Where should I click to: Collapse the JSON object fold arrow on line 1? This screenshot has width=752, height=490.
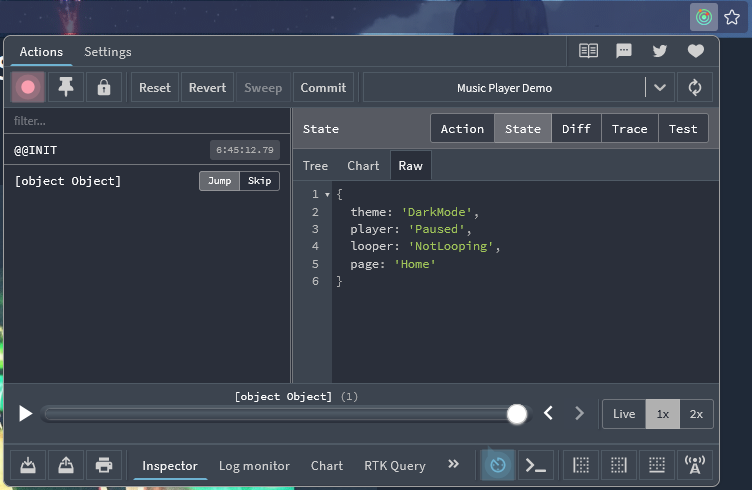[x=327, y=195]
